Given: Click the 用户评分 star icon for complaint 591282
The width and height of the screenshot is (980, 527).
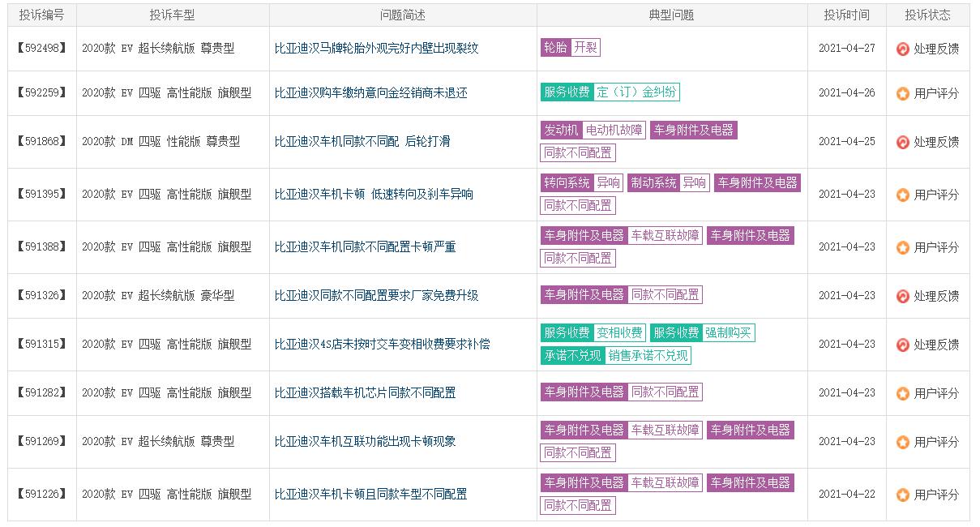Looking at the screenshot, I should [902, 393].
